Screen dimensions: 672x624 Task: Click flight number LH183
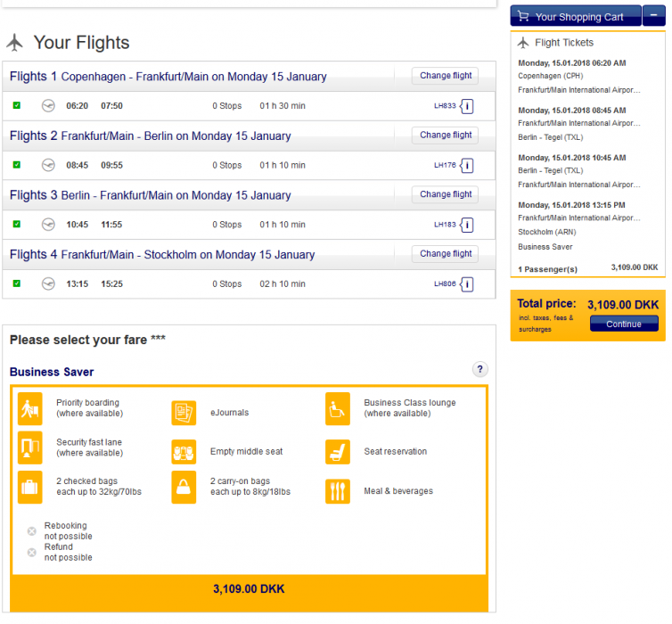(445, 224)
